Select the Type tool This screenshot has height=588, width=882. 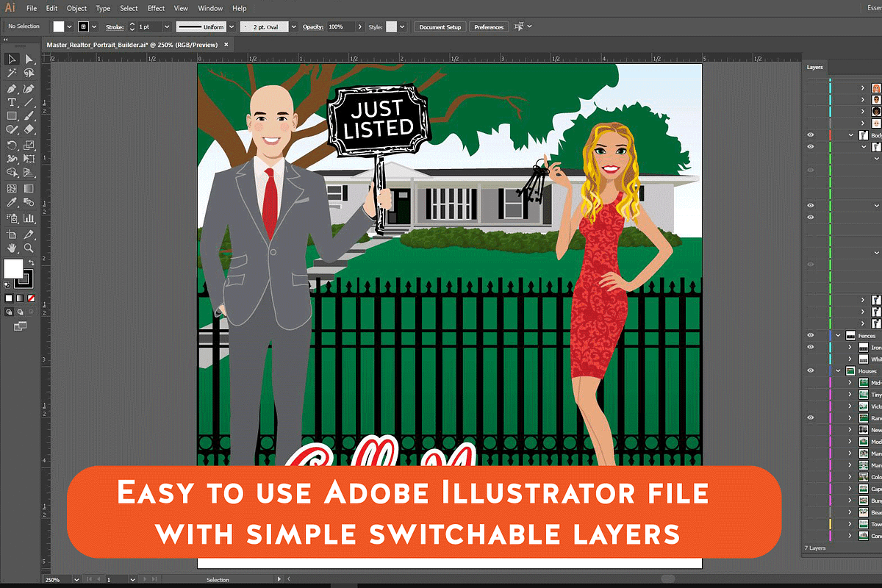pyautogui.click(x=12, y=102)
